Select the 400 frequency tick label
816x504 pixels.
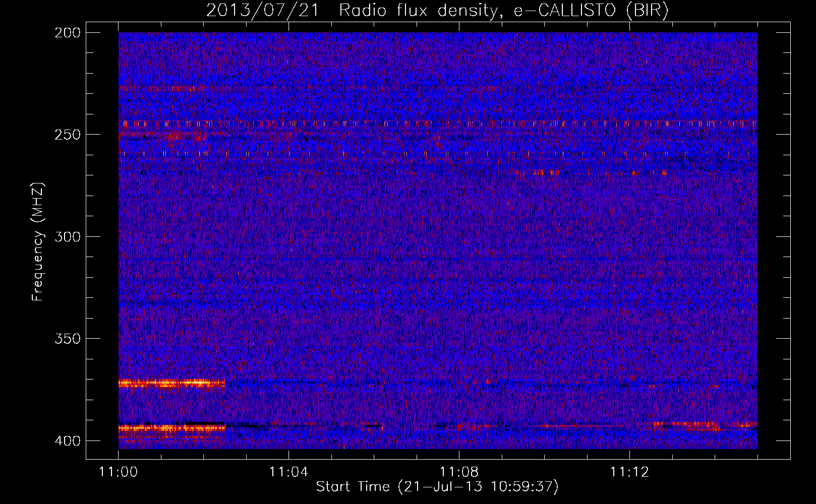[67, 441]
